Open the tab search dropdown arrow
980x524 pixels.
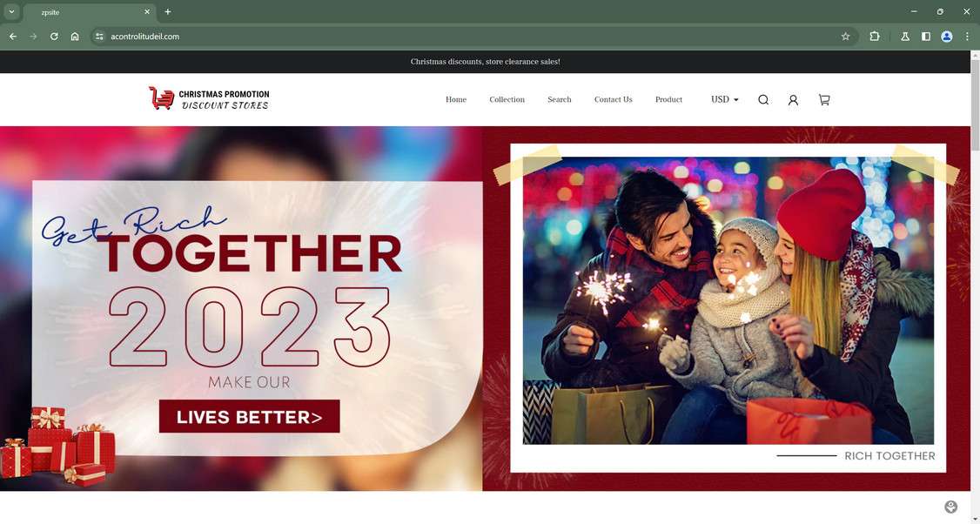pos(11,12)
